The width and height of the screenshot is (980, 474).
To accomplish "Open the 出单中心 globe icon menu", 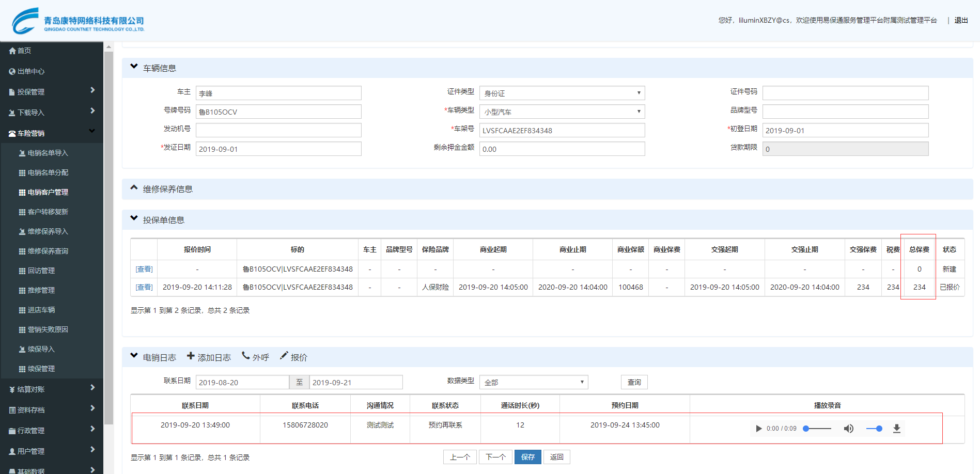I will click(12, 71).
